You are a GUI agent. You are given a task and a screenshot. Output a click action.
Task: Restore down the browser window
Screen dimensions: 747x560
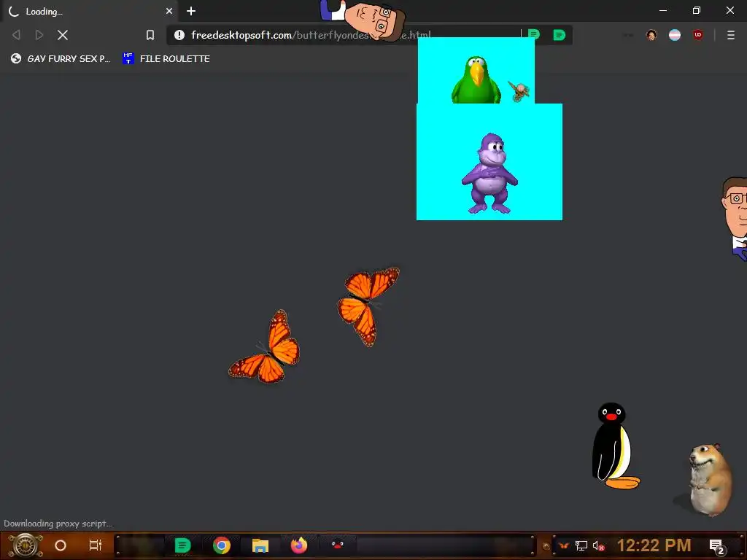pos(697,10)
